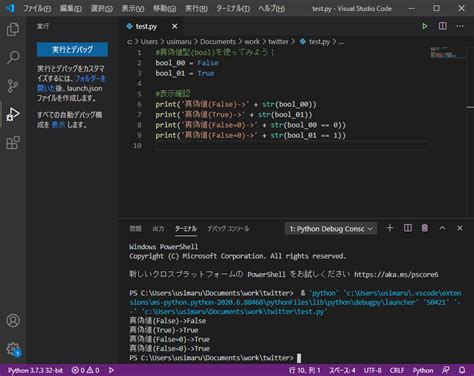Click usimaru in the breadcrumb path
This screenshot has width=474, height=376.
pos(179,42)
